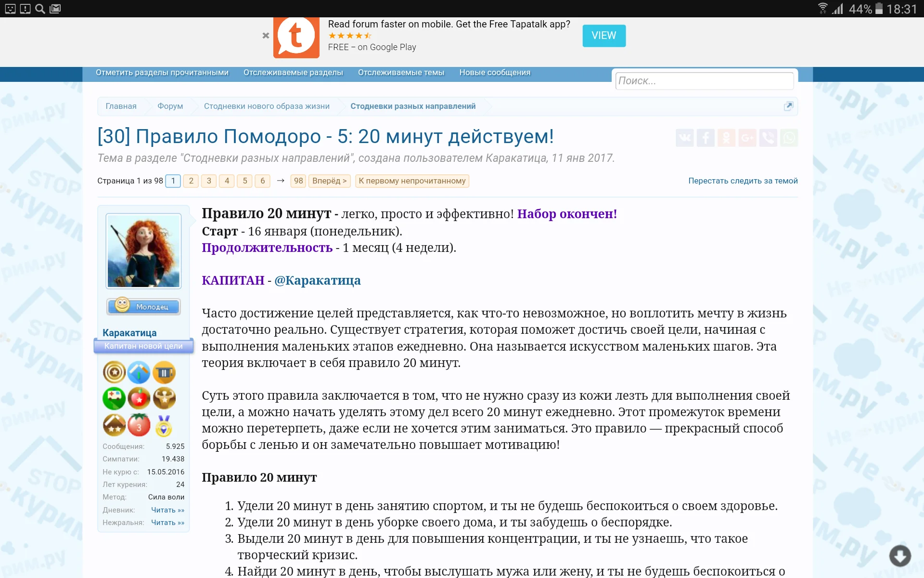
Task: Open the 'Новые сообщения' menu item
Action: click(x=494, y=72)
